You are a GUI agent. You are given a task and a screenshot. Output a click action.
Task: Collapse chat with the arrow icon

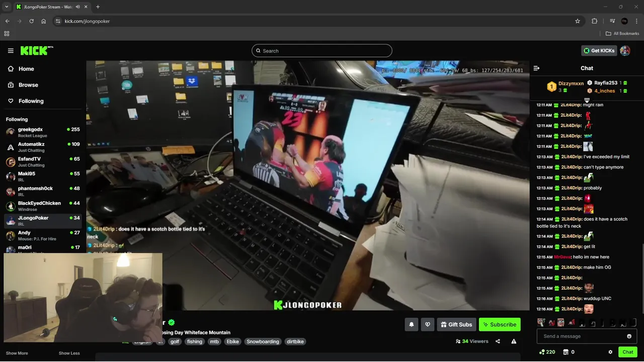tap(536, 68)
